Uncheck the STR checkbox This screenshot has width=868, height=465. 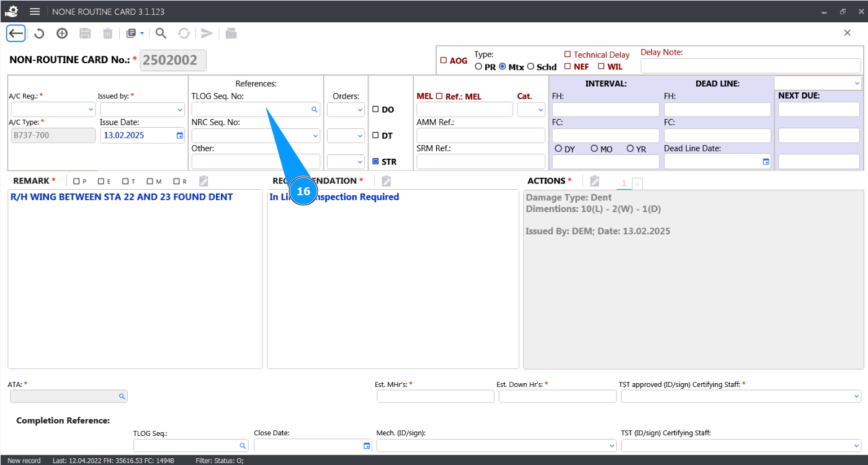(375, 161)
